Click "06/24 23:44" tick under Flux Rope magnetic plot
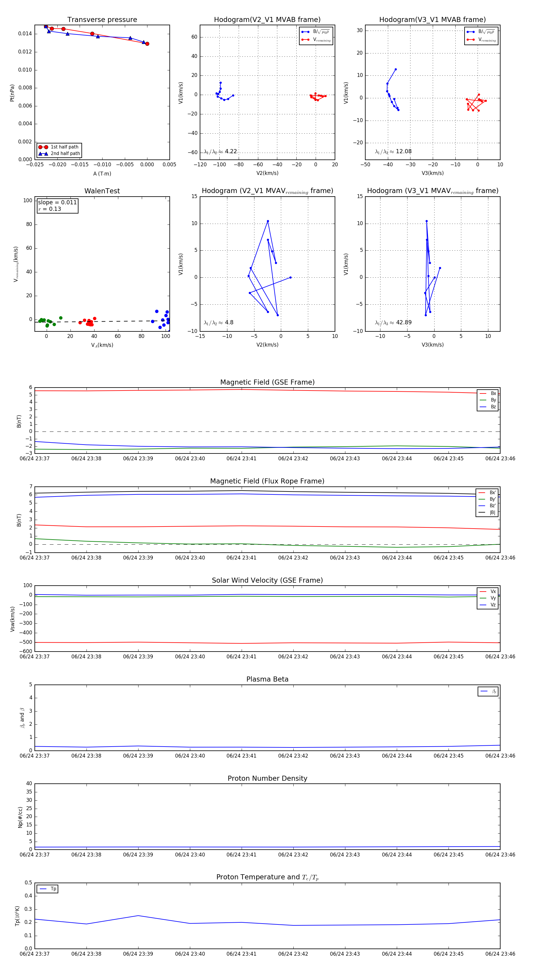 coord(397,558)
